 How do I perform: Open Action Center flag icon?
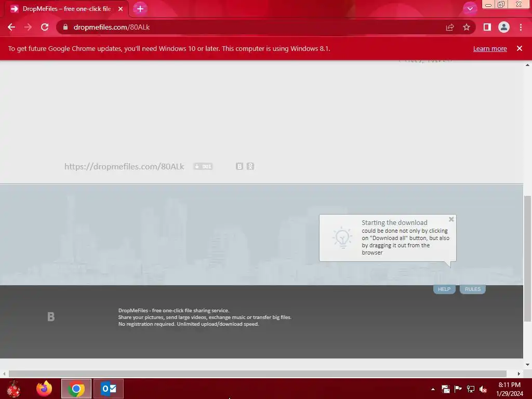coord(458,389)
